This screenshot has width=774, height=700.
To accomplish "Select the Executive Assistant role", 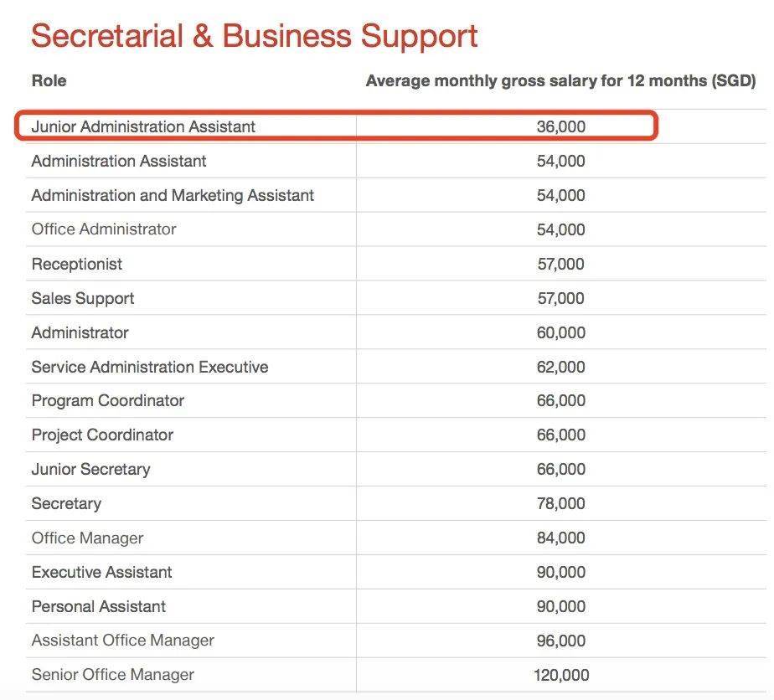I will [x=101, y=572].
